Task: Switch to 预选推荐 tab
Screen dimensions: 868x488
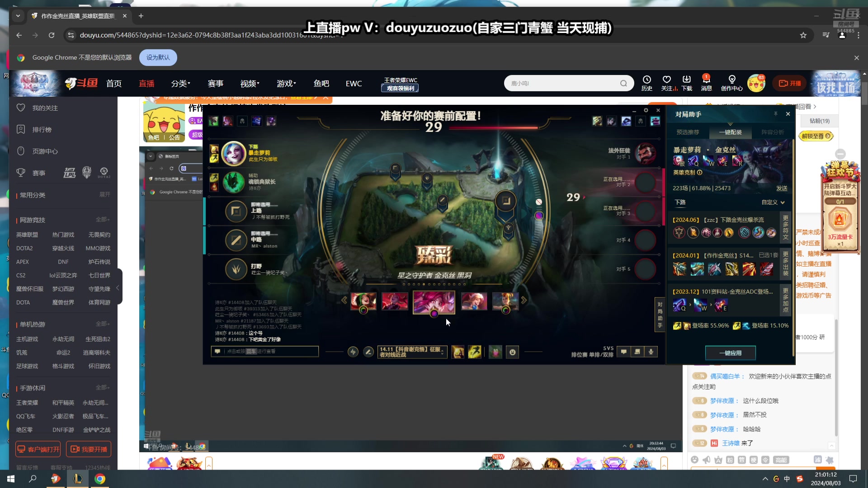Action: (x=688, y=132)
